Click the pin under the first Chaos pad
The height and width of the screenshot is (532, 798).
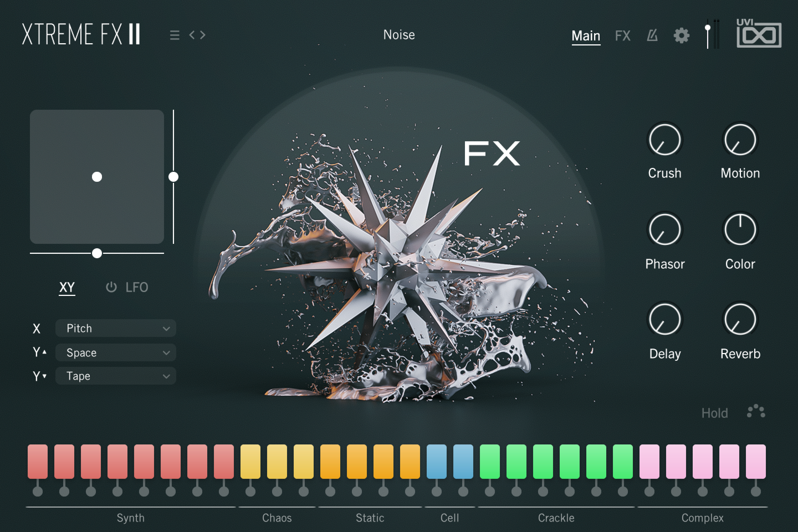[250, 491]
